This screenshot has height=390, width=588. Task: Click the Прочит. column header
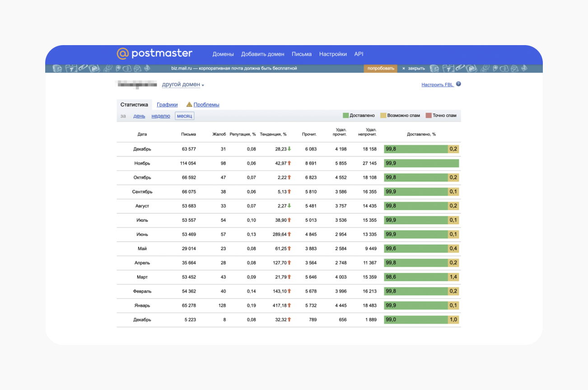click(309, 135)
